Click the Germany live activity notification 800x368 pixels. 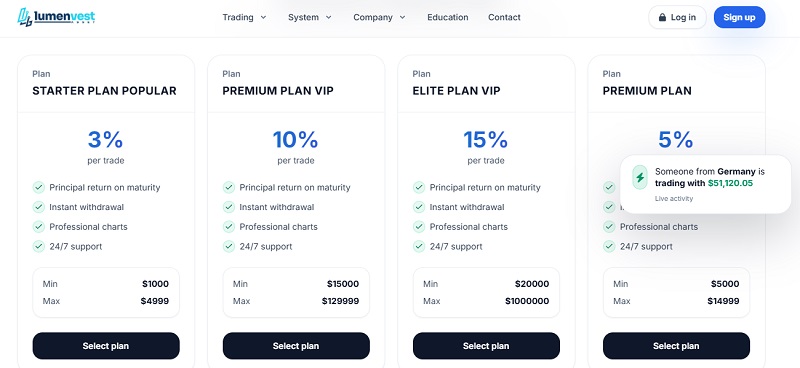[706, 184]
